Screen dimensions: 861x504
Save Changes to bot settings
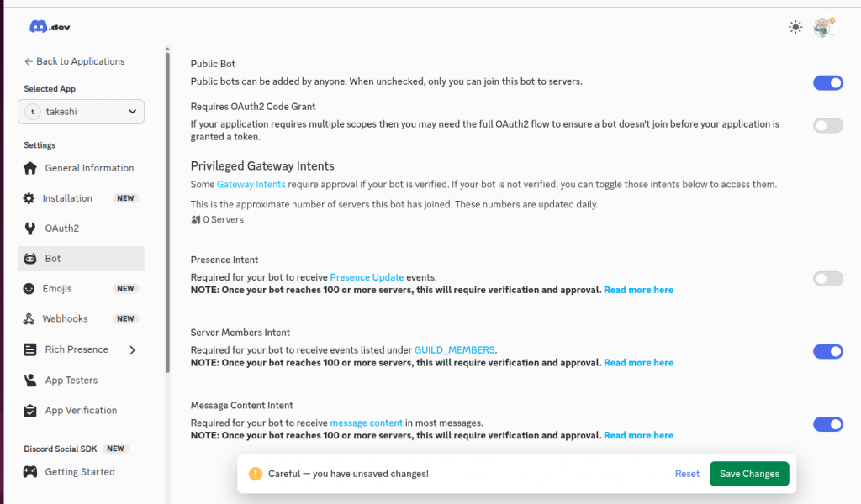coord(749,474)
